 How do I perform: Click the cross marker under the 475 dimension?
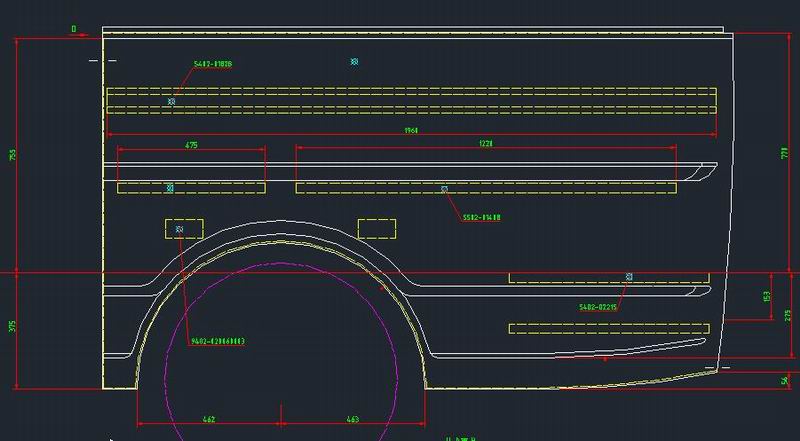tap(170, 187)
